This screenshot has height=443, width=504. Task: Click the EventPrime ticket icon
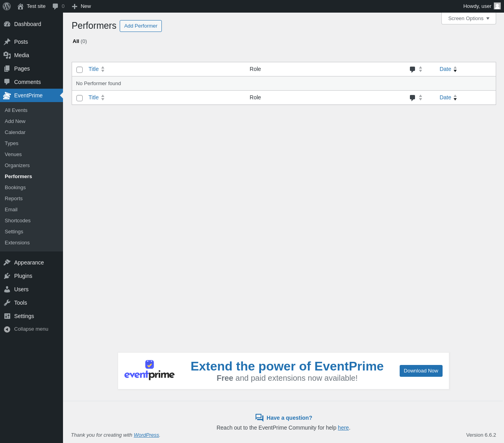[x=7, y=95]
